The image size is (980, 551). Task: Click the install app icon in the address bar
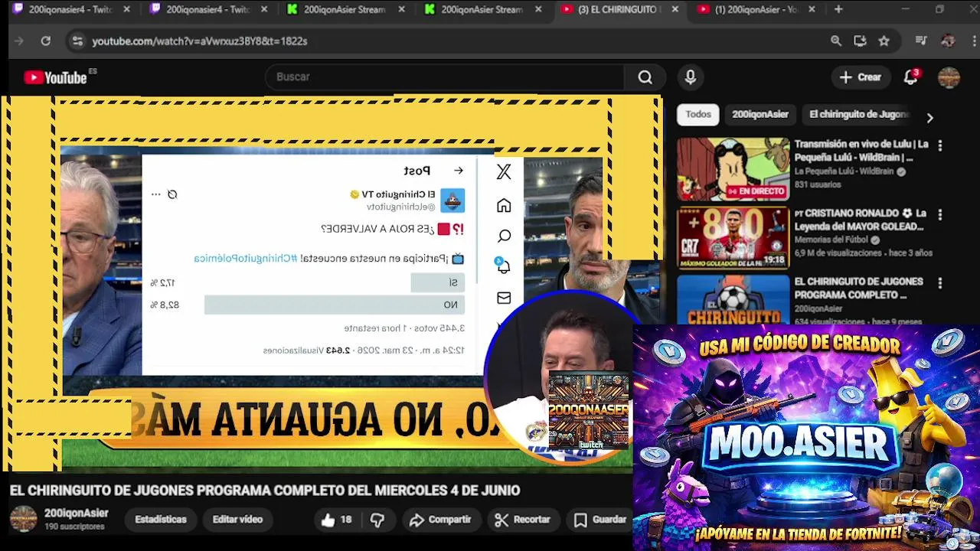(860, 41)
